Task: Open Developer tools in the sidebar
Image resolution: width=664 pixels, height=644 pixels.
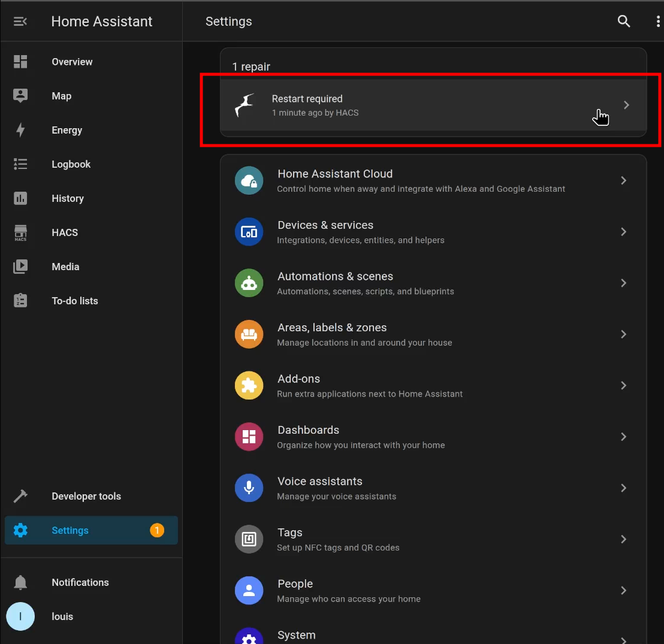Action: pos(91,496)
